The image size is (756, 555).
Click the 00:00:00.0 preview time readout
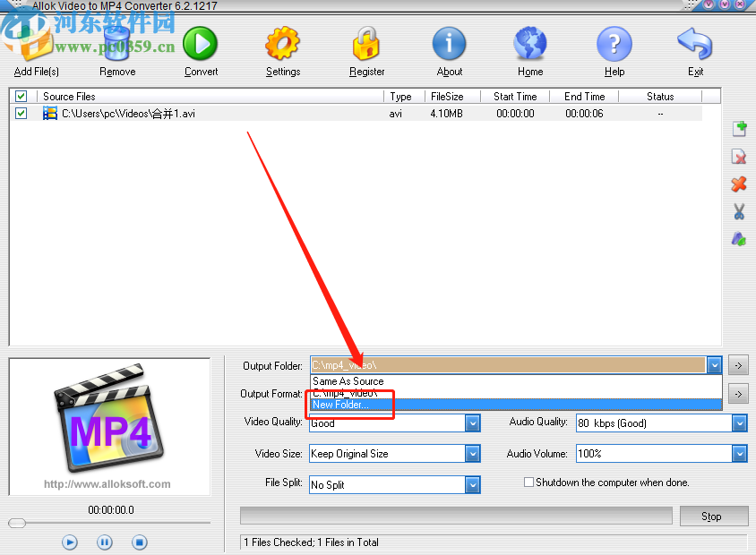[x=111, y=510]
